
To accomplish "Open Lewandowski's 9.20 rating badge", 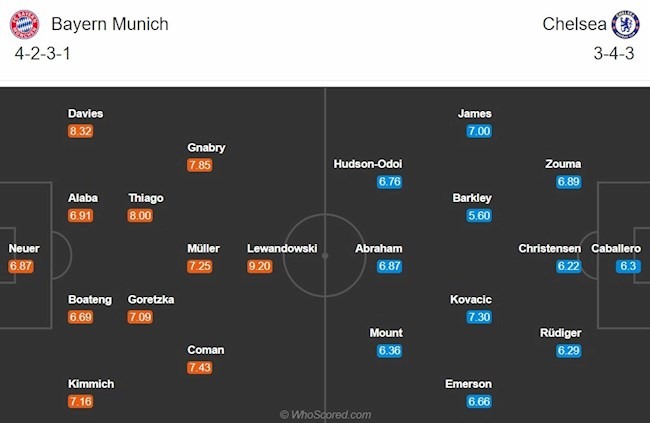I will [260, 266].
